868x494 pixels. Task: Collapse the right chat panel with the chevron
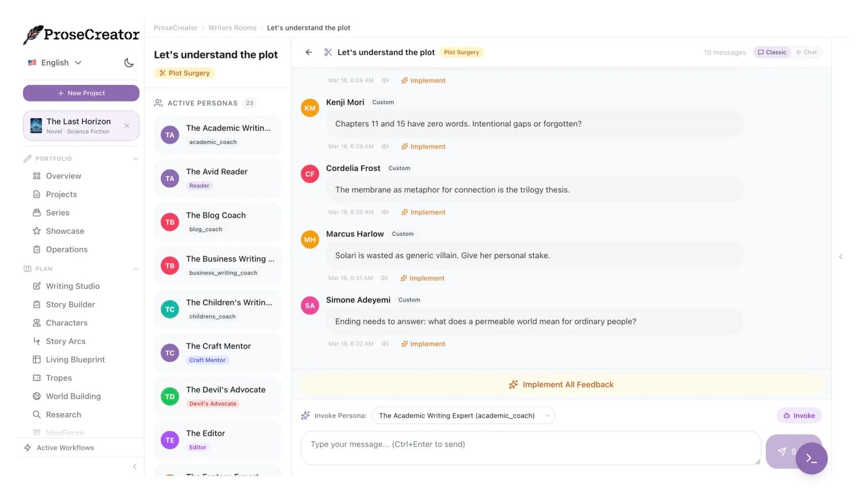click(x=840, y=256)
